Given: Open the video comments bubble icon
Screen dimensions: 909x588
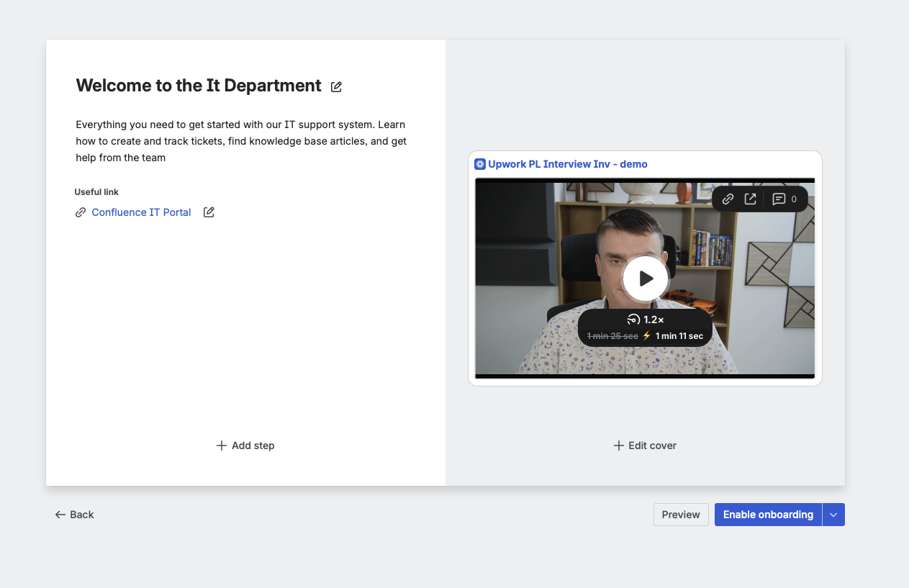Looking at the screenshot, I should tap(779, 199).
